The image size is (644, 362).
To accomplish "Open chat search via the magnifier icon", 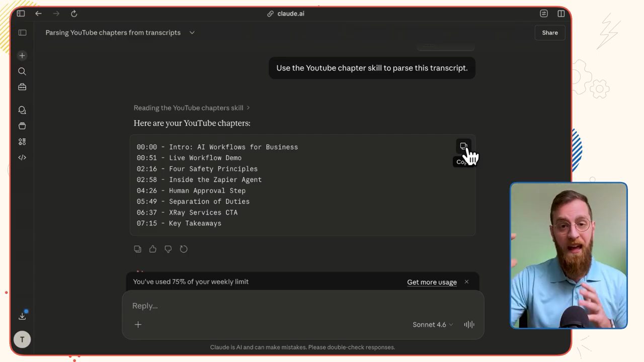I will [22, 71].
